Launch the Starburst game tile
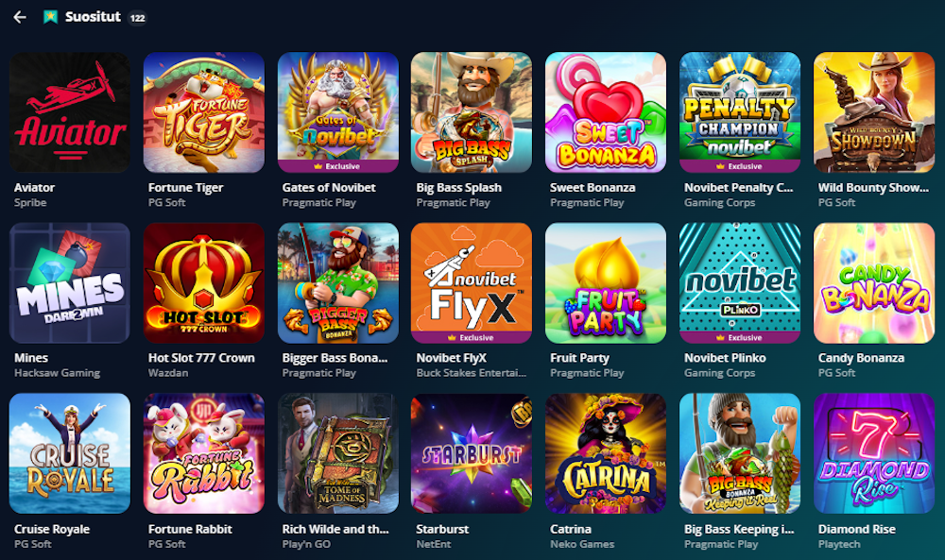 [x=472, y=453]
